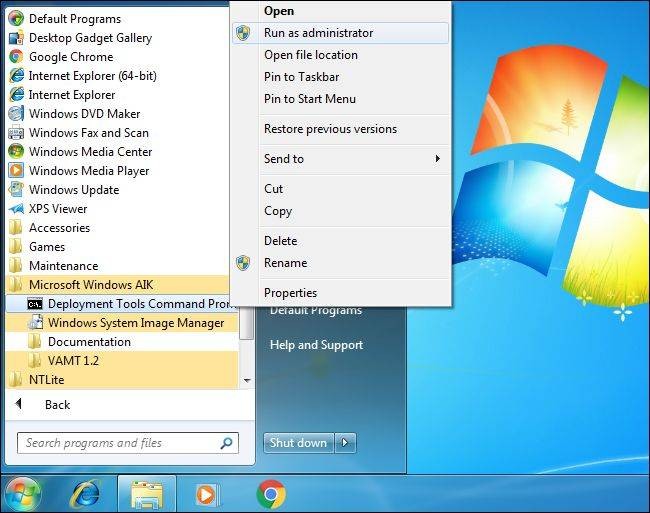Click the Windows Media Center icon
Image resolution: width=650 pixels, height=513 pixels.
pyautogui.click(x=16, y=152)
